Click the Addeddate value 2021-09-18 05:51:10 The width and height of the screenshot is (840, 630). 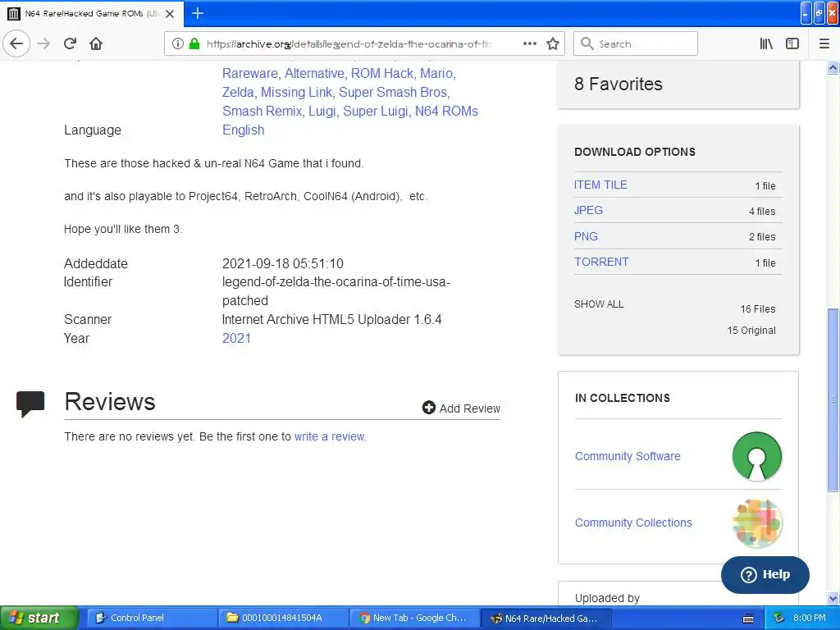[283, 263]
